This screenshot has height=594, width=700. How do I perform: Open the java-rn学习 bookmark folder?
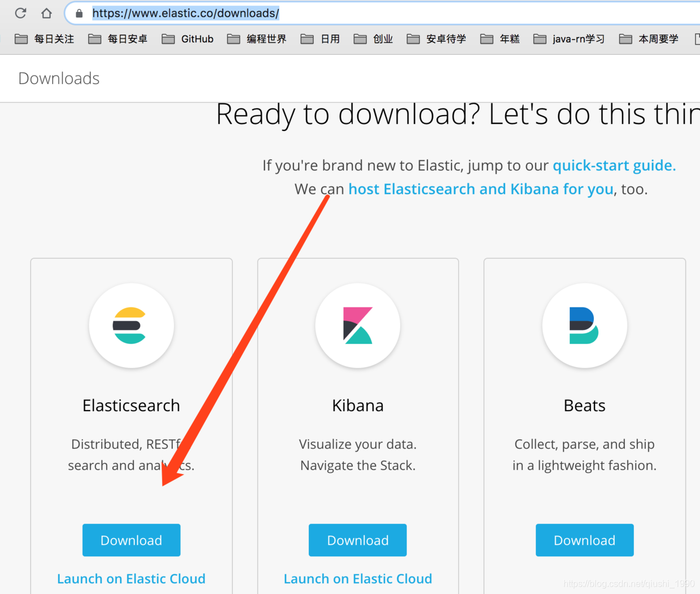pos(569,39)
